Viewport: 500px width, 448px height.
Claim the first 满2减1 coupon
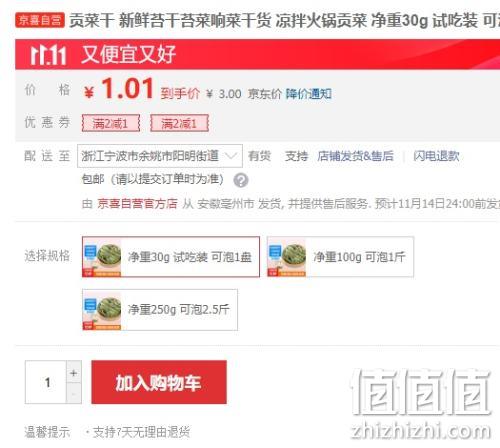(x=111, y=124)
